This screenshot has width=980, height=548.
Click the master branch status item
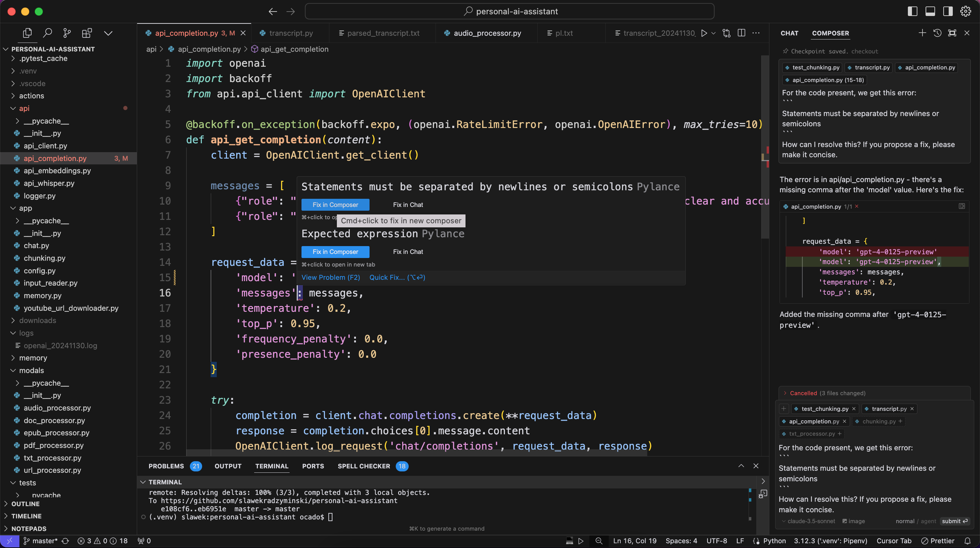coord(40,541)
